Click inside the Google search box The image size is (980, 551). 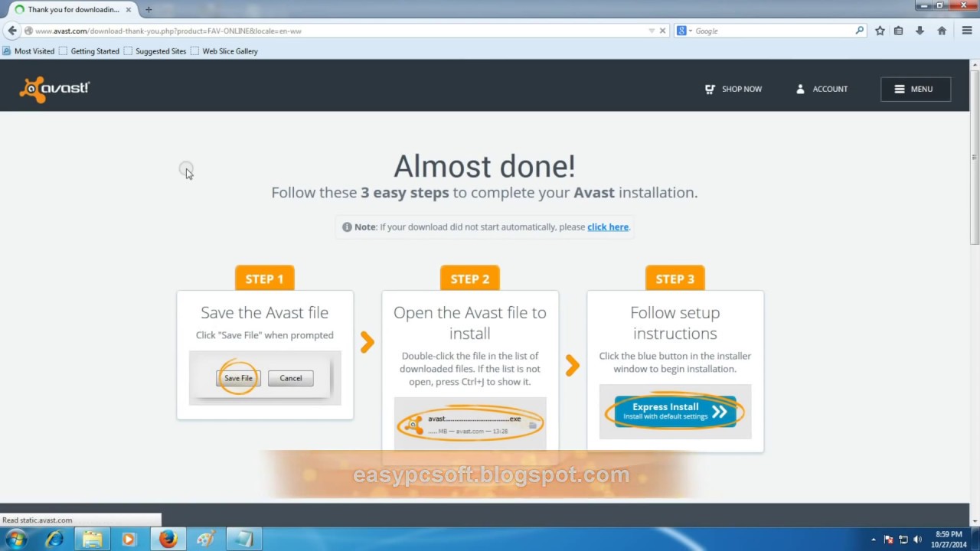pos(773,31)
